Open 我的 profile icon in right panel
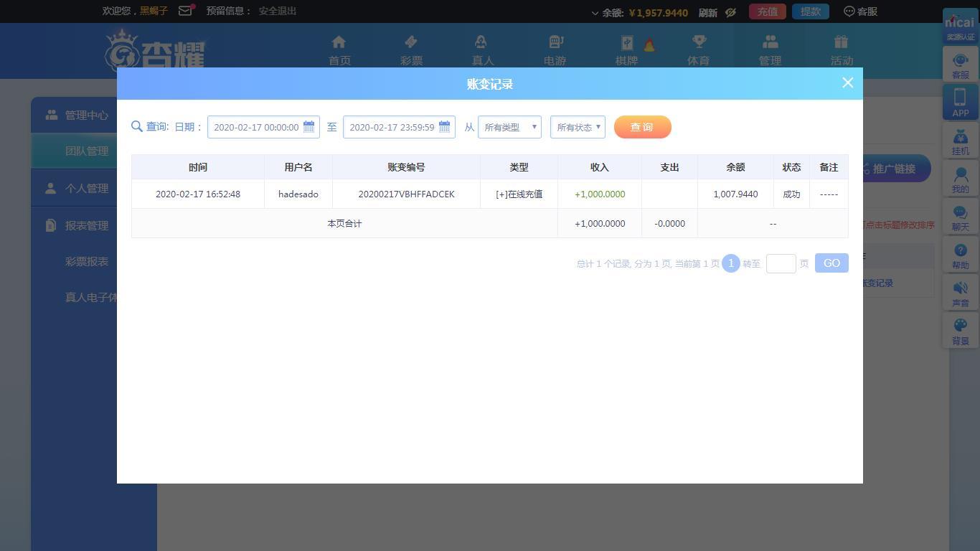 pos(960,179)
